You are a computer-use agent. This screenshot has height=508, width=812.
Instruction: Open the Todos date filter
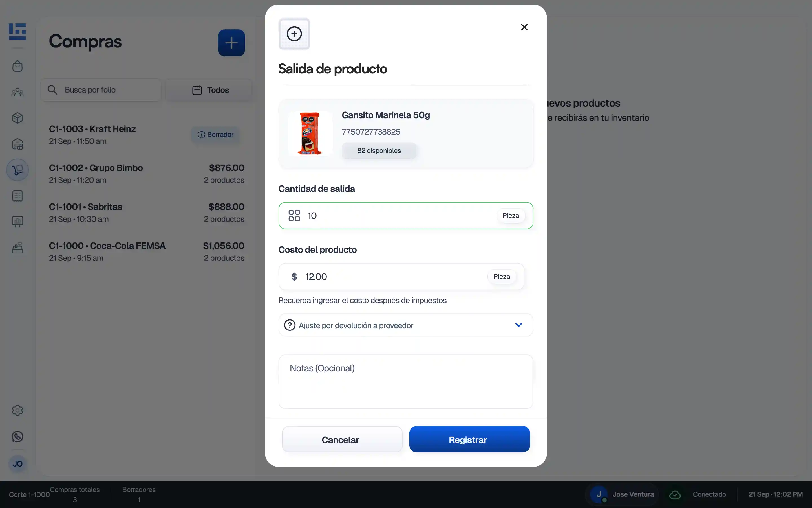[x=209, y=90]
